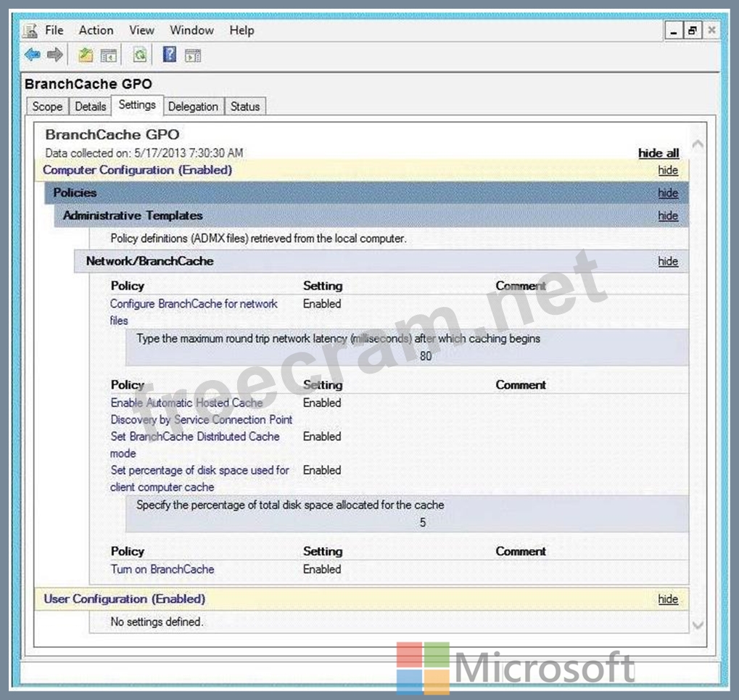Viewport: 739px width, 700px height.
Task: Open 'Configure BranchCache for network files' policy link
Action: [x=194, y=312]
